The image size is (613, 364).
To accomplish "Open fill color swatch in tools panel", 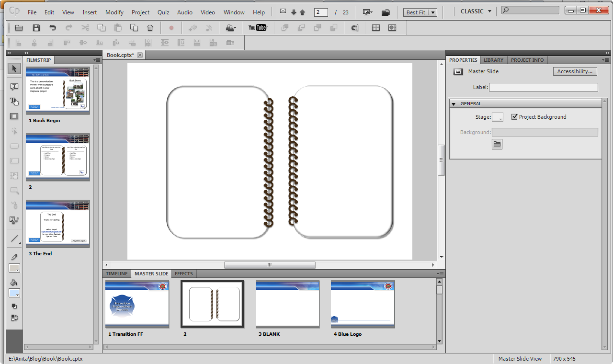I will 14,293.
